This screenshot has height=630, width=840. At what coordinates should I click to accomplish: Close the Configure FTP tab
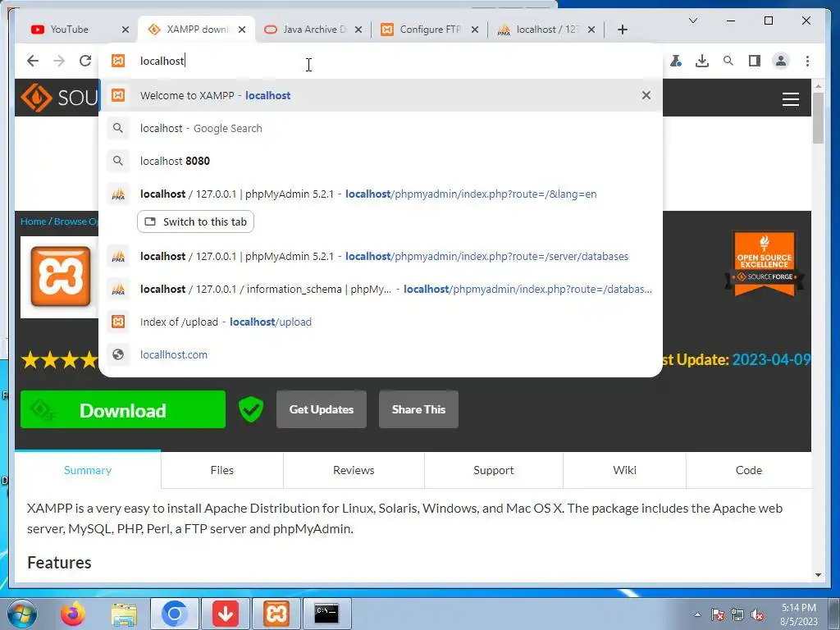click(x=475, y=30)
